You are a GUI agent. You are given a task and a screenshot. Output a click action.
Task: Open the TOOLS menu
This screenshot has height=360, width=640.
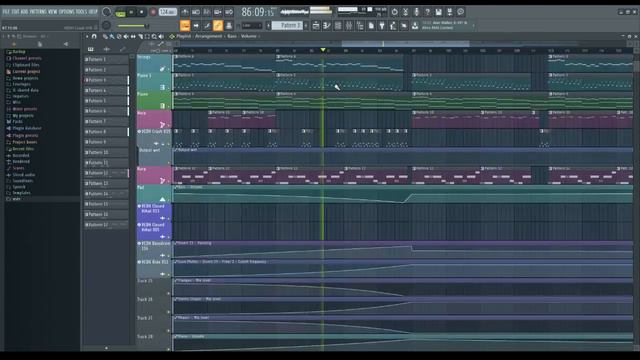pyautogui.click(x=81, y=12)
